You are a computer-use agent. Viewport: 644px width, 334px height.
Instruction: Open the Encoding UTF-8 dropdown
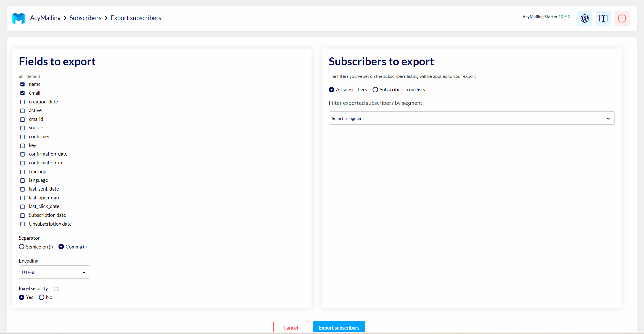(54, 272)
